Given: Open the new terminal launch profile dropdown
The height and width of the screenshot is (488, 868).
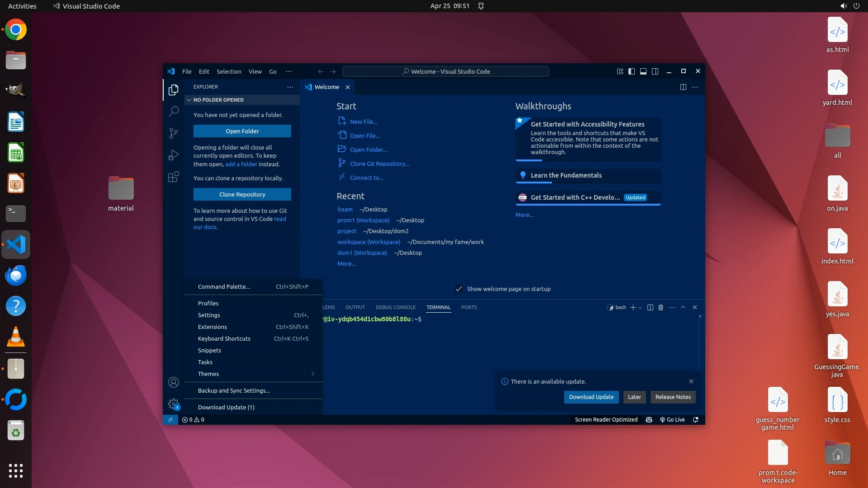Looking at the screenshot, I should 640,308.
